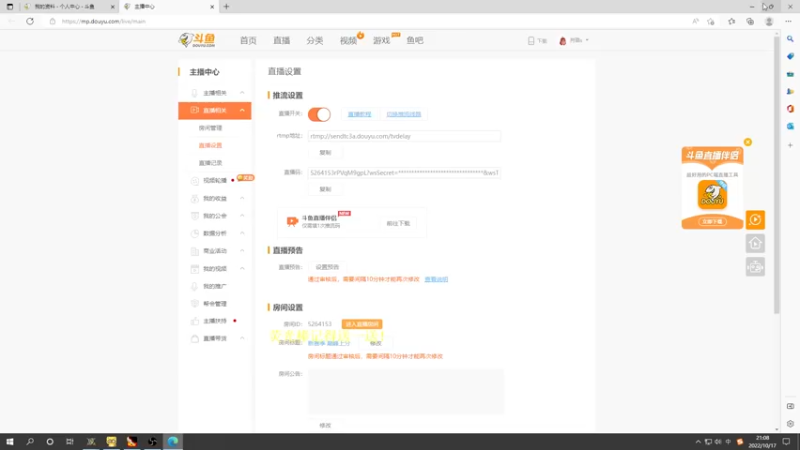Click the 主播扶持 thumbs-up icon
Image resolution: width=800 pixels, height=450 pixels.
[194, 321]
